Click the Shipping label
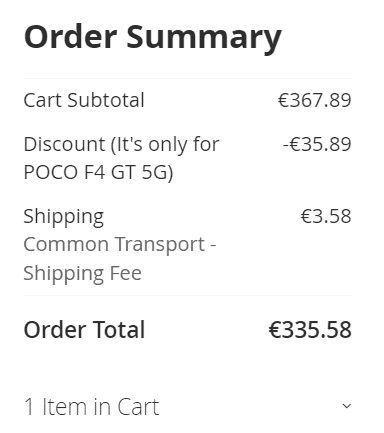The height and width of the screenshot is (433, 384). [x=64, y=217]
